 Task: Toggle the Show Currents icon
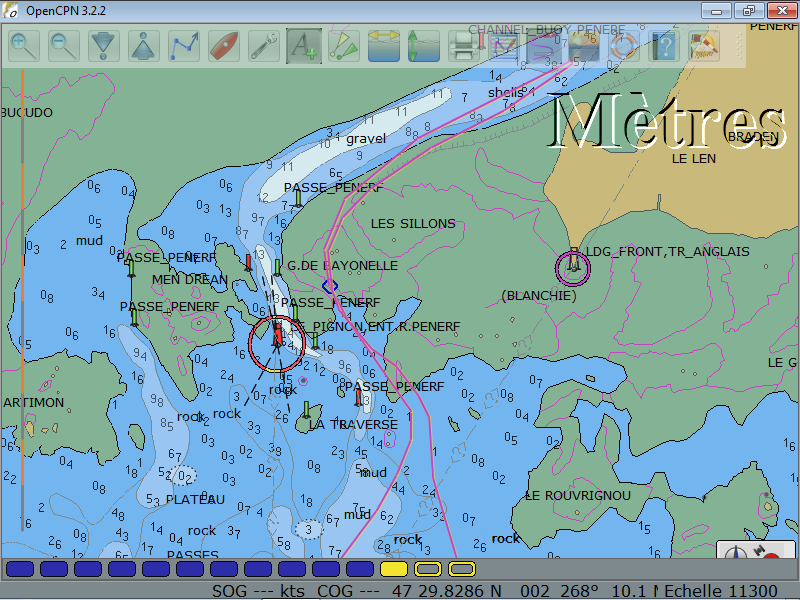pos(383,46)
